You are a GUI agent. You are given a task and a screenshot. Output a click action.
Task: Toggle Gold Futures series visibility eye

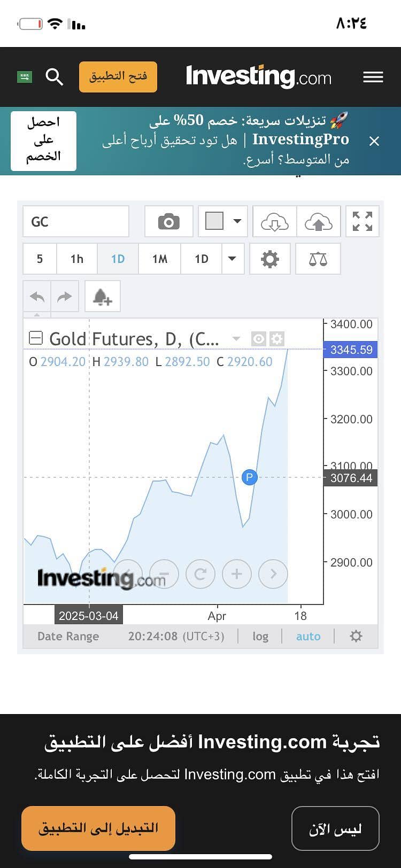(x=259, y=339)
